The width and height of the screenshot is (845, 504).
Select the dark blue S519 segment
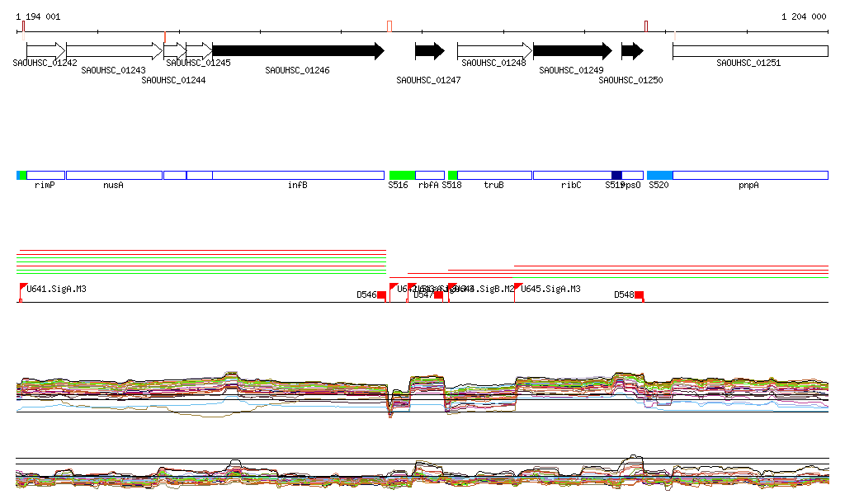click(616, 175)
